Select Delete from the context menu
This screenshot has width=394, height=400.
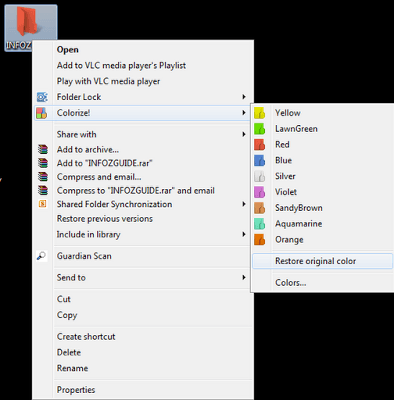(x=69, y=352)
